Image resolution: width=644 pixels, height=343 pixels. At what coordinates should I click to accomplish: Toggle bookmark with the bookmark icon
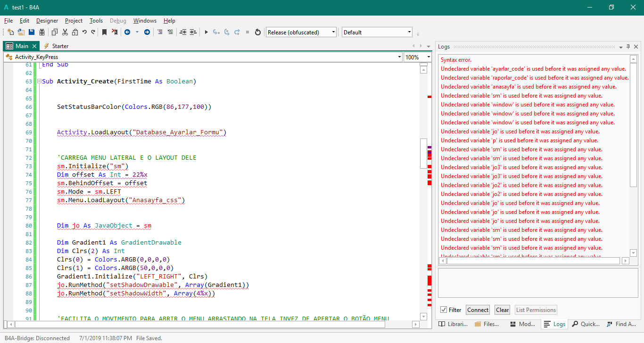click(x=104, y=32)
